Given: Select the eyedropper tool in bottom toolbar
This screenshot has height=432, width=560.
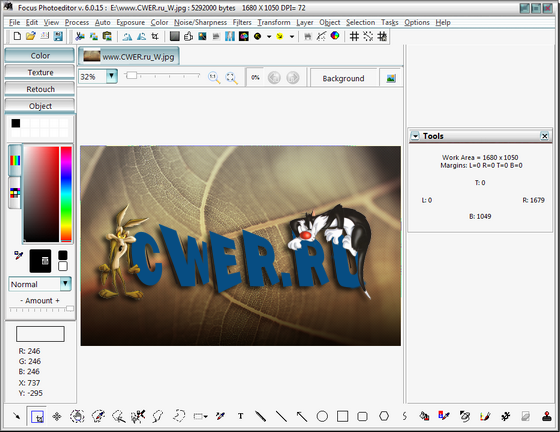Looking at the screenshot, I should pyautogui.click(x=220, y=416).
